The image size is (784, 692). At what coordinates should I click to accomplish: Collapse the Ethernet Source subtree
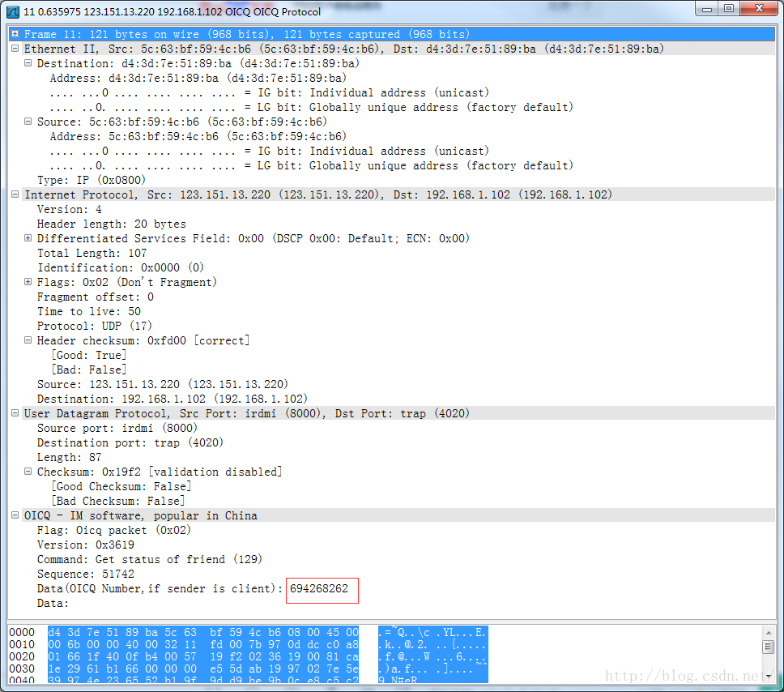pyautogui.click(x=28, y=122)
